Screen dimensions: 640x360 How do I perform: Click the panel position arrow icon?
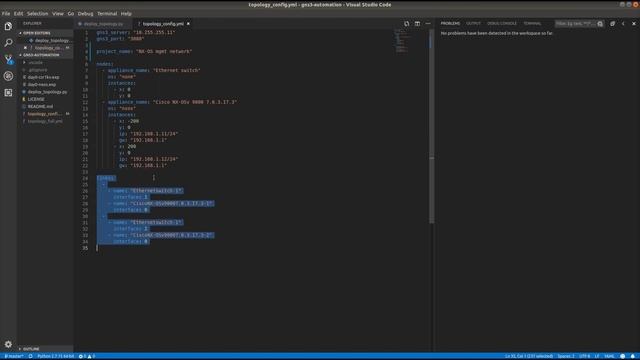pyautogui.click(x=623, y=24)
